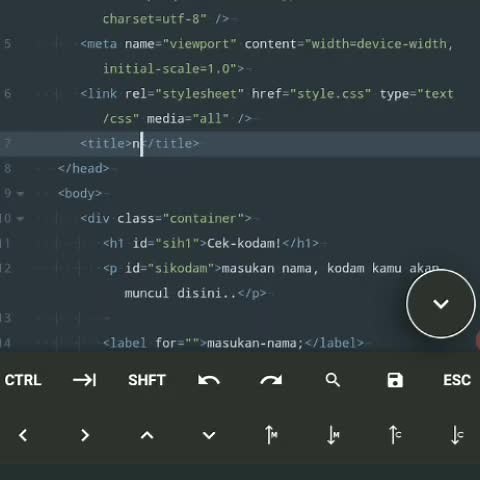
Task: Click the closing head tag on line 8
Action: 83,169
